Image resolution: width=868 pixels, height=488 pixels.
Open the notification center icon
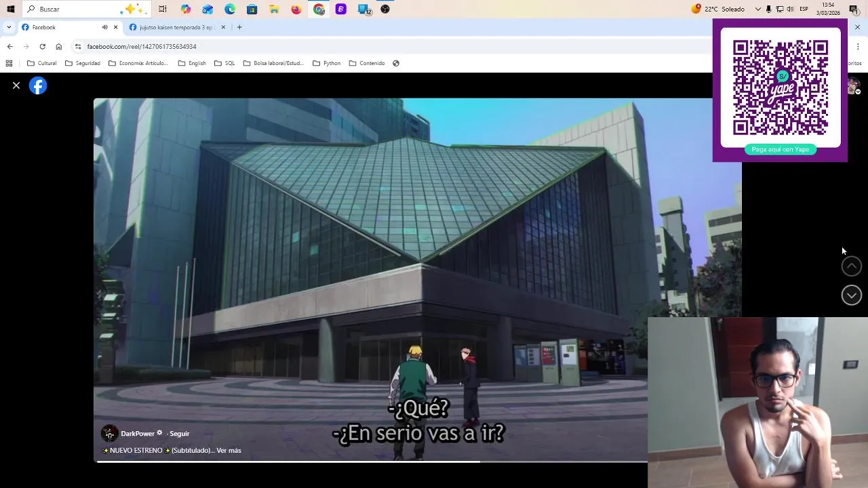[x=854, y=9]
